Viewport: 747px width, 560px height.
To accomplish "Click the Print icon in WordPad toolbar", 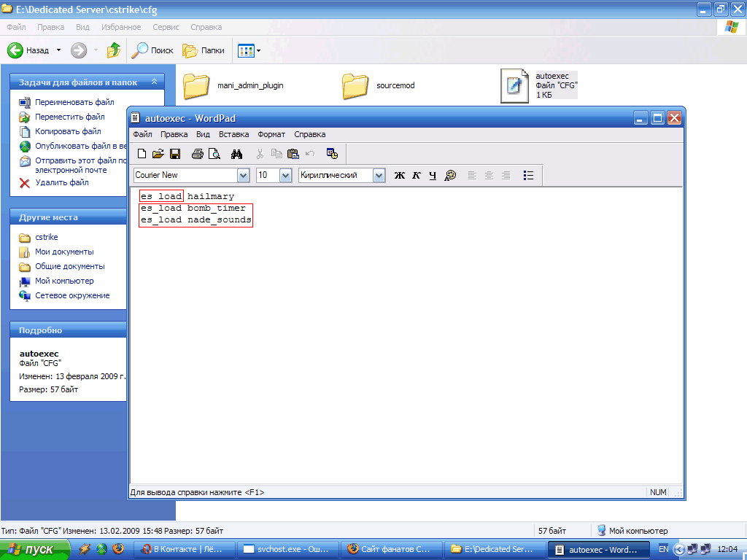I will (x=197, y=153).
